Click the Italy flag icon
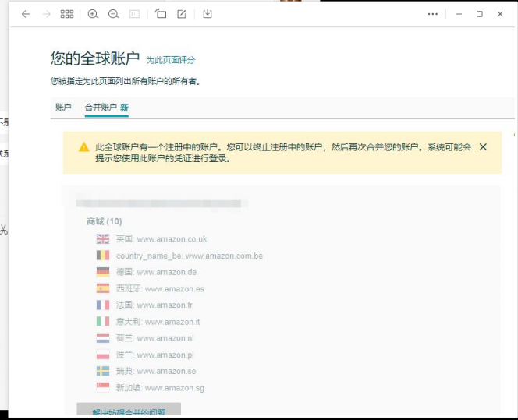The image size is (518, 420). tap(103, 321)
